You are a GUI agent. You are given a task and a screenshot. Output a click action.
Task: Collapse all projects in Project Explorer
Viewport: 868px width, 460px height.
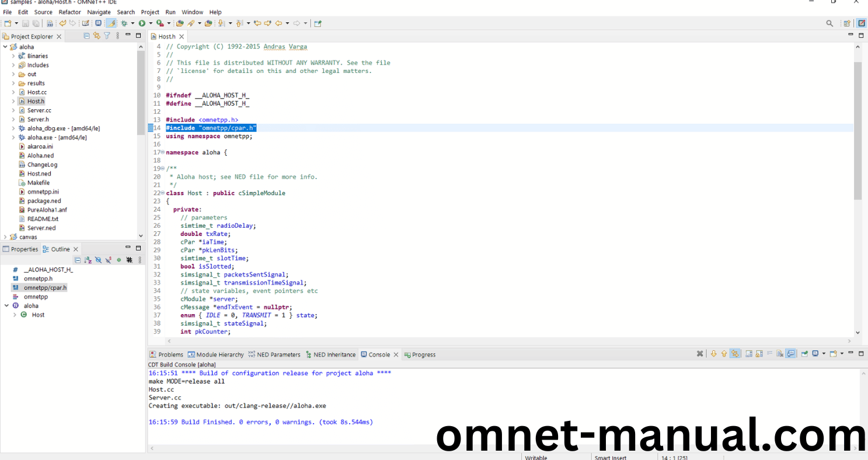(x=86, y=36)
